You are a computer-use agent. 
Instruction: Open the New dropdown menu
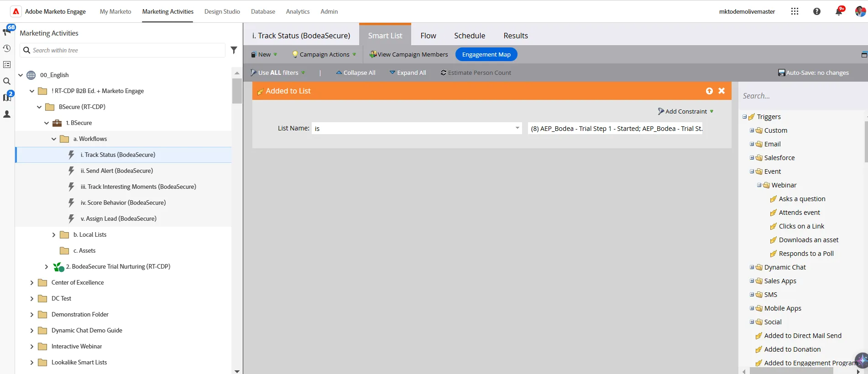point(264,54)
